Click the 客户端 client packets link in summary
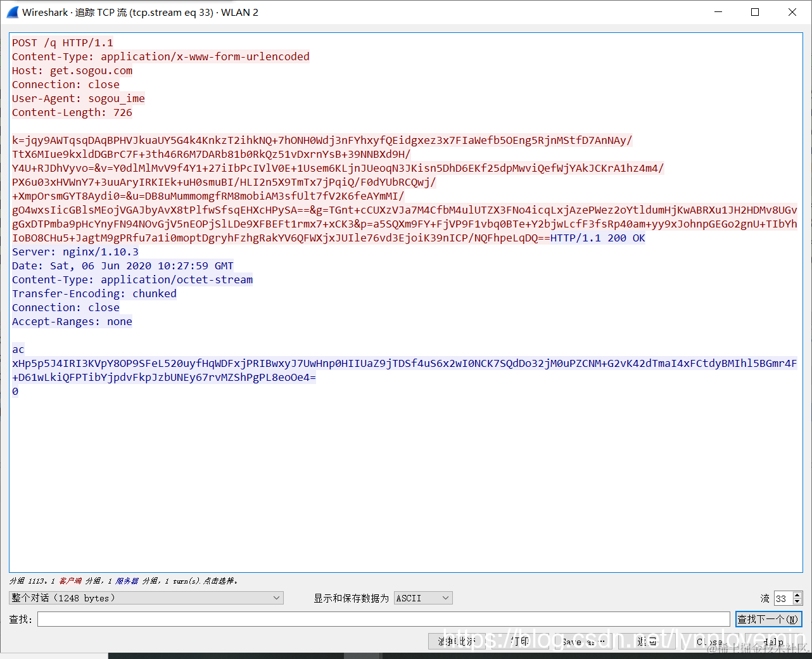812x659 pixels. [x=70, y=581]
